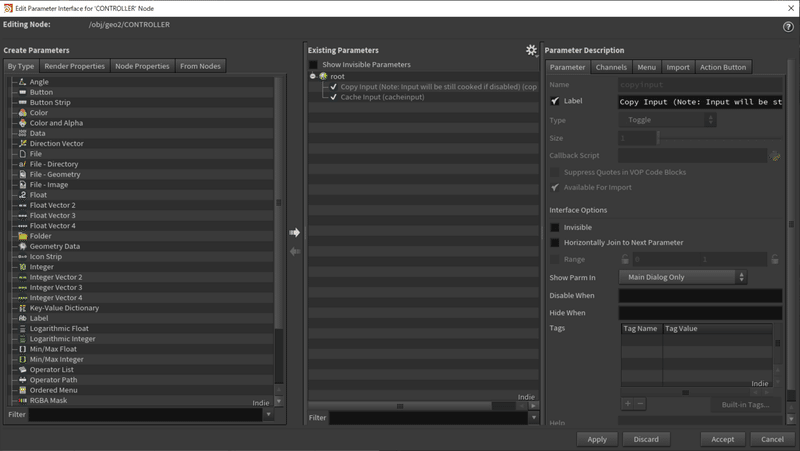Switch to the Action Button tab
This screenshot has height=451, width=800.
click(x=723, y=67)
